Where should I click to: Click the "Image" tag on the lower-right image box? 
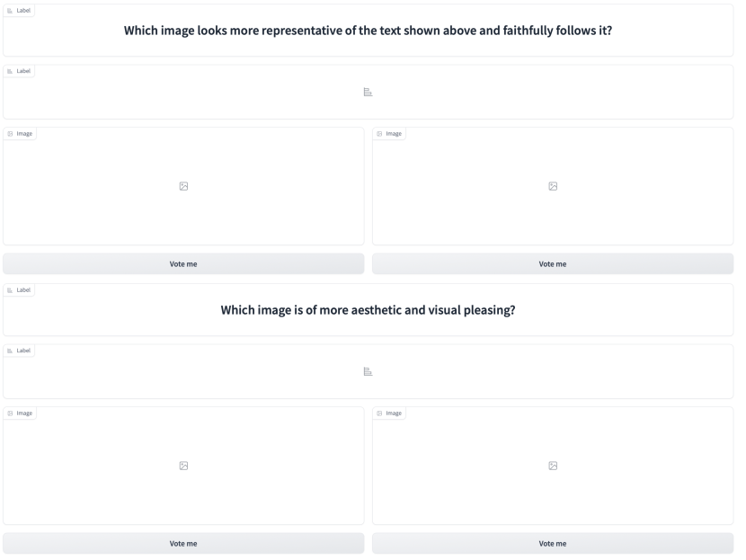click(x=389, y=413)
